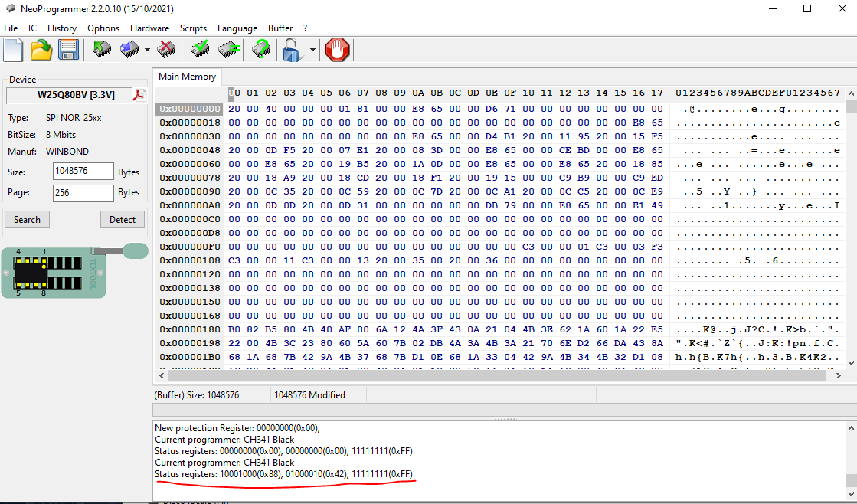
Task: Click the Verify IC green checkmark icon
Action: [201, 51]
